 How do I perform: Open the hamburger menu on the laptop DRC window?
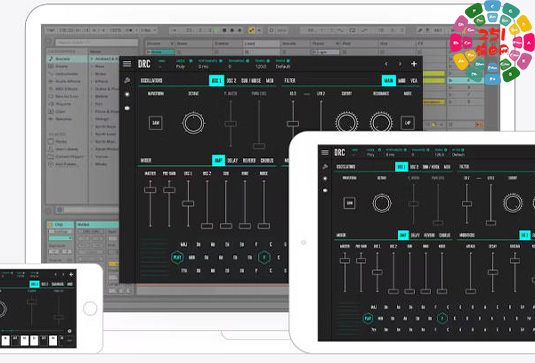point(127,64)
